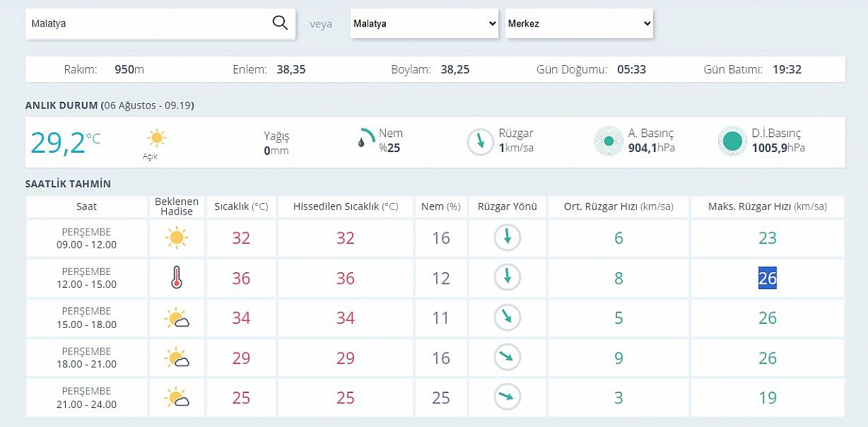
Task: Click the Maks. Rüzgar Hızı column header
Action: point(768,206)
